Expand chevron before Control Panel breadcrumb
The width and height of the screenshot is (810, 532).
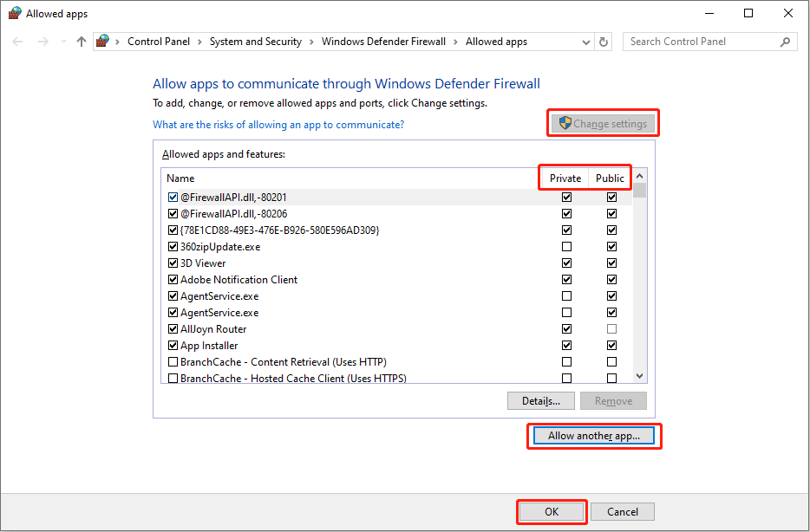pyautogui.click(x=118, y=42)
